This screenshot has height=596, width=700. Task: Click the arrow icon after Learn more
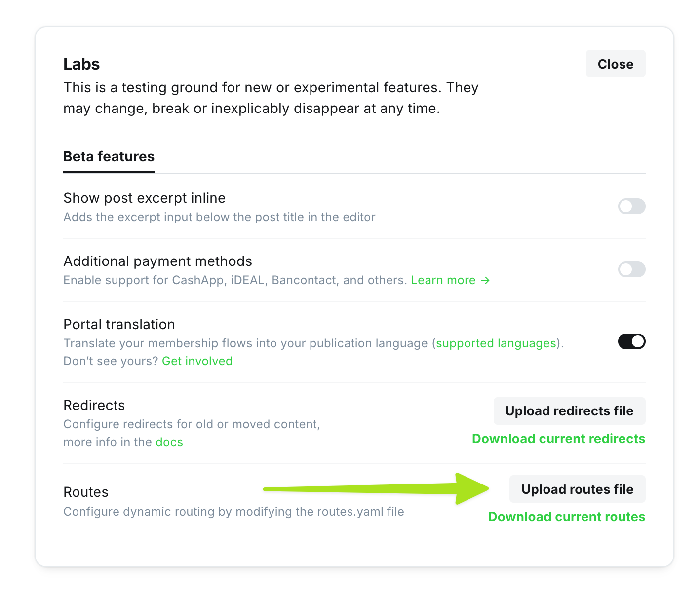click(x=485, y=280)
